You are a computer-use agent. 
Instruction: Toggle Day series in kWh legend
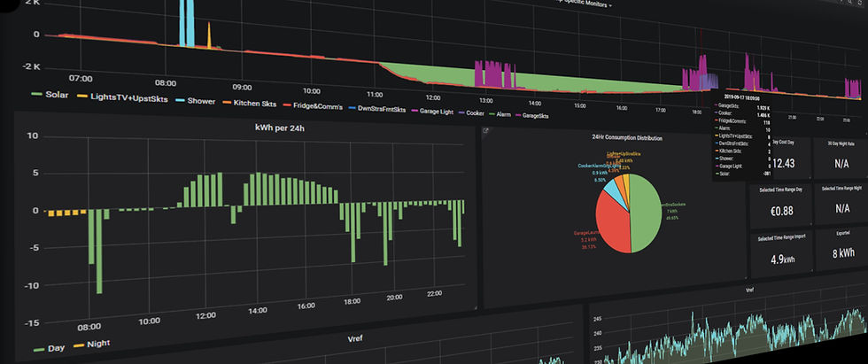pyautogui.click(x=50, y=349)
